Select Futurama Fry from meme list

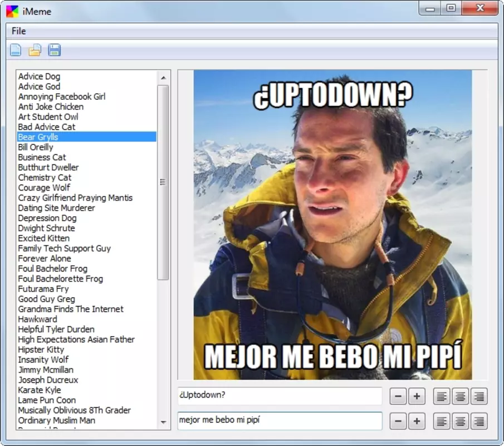tap(43, 289)
